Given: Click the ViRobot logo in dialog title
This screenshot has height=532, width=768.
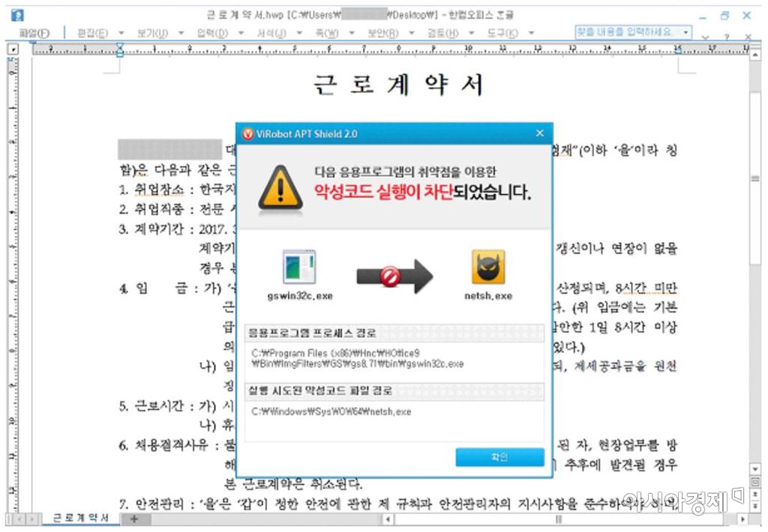Looking at the screenshot, I should pyautogui.click(x=247, y=134).
